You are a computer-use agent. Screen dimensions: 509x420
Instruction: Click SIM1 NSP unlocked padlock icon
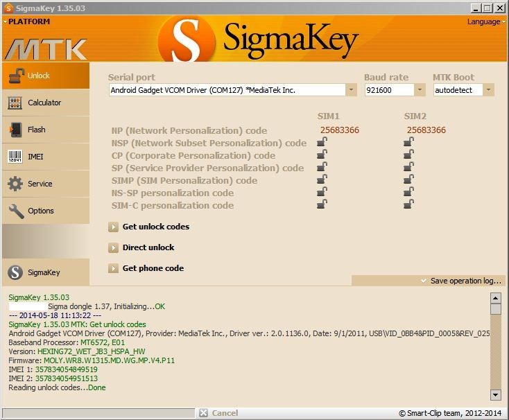[x=322, y=143]
